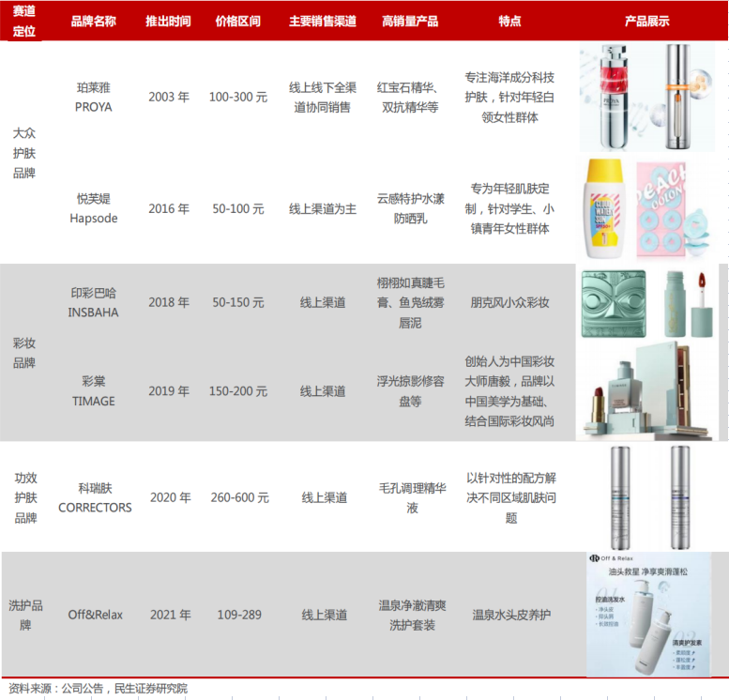
Task: Open the Hapsode sunscreen product image
Action: coord(603,209)
